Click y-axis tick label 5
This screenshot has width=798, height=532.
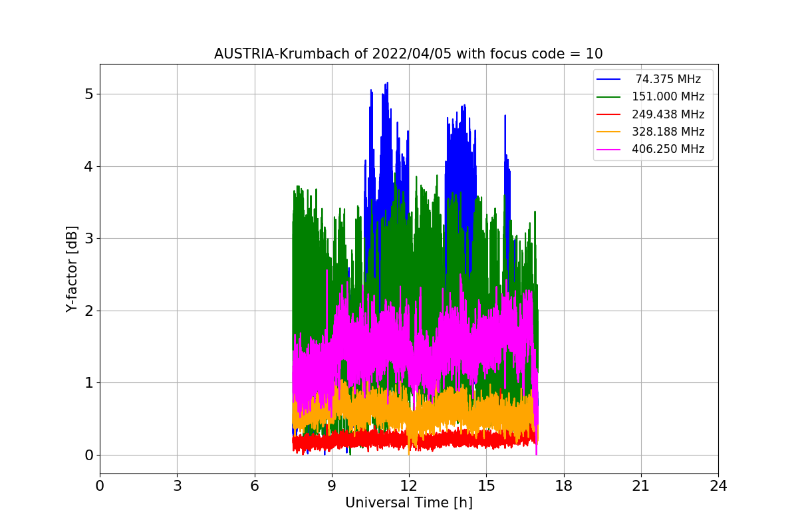tap(88, 94)
